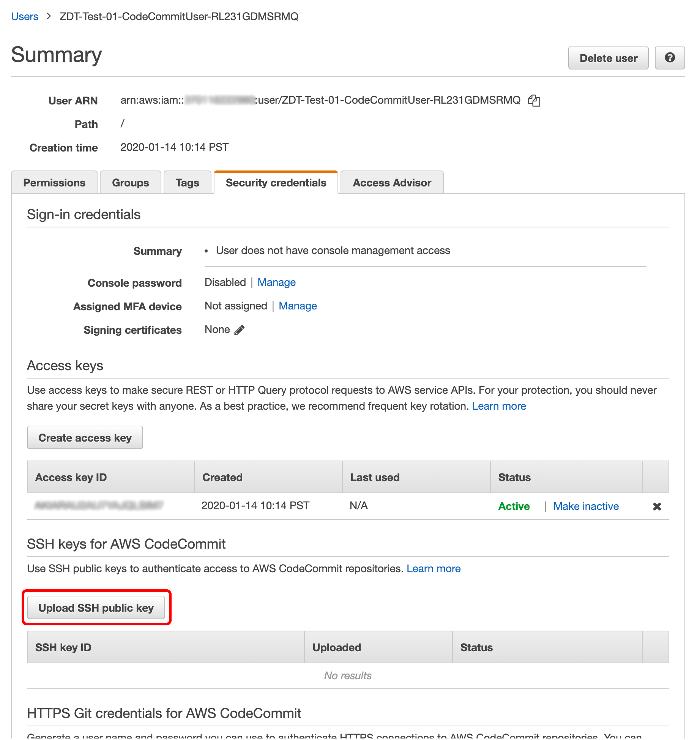
Task: Open the Groups tab
Action: [x=130, y=183]
